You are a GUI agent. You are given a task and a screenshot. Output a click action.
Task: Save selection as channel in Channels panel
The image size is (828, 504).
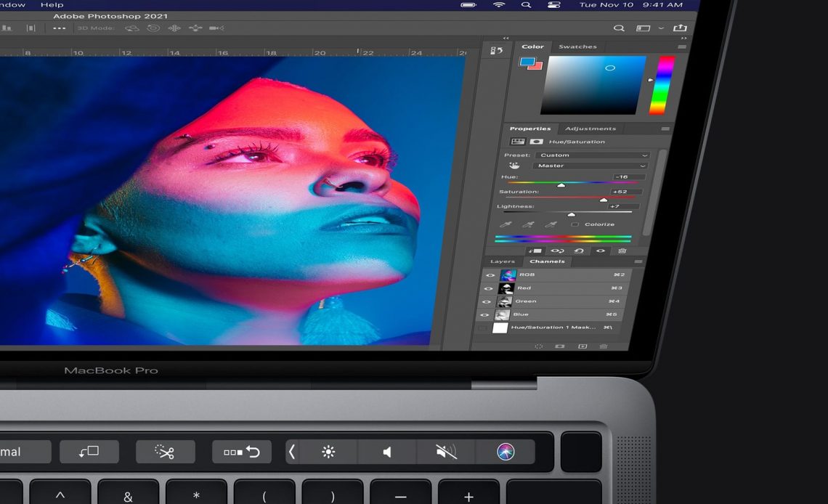click(x=560, y=346)
